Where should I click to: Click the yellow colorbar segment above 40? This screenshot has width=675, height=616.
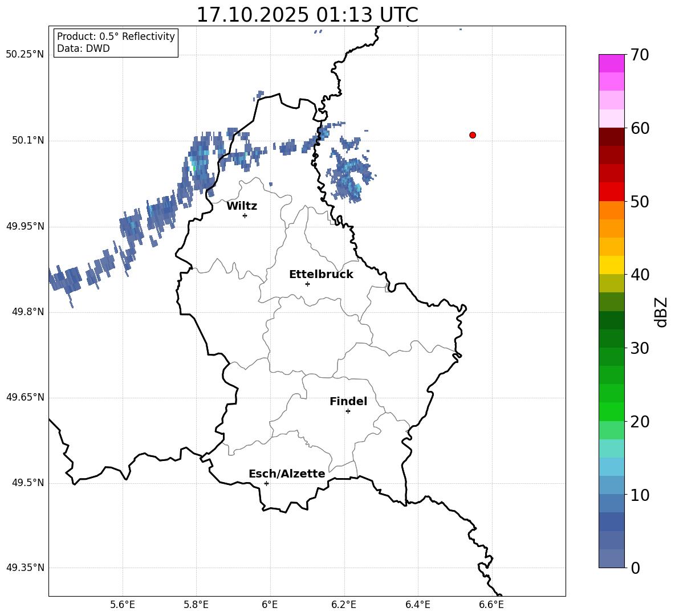612,265
